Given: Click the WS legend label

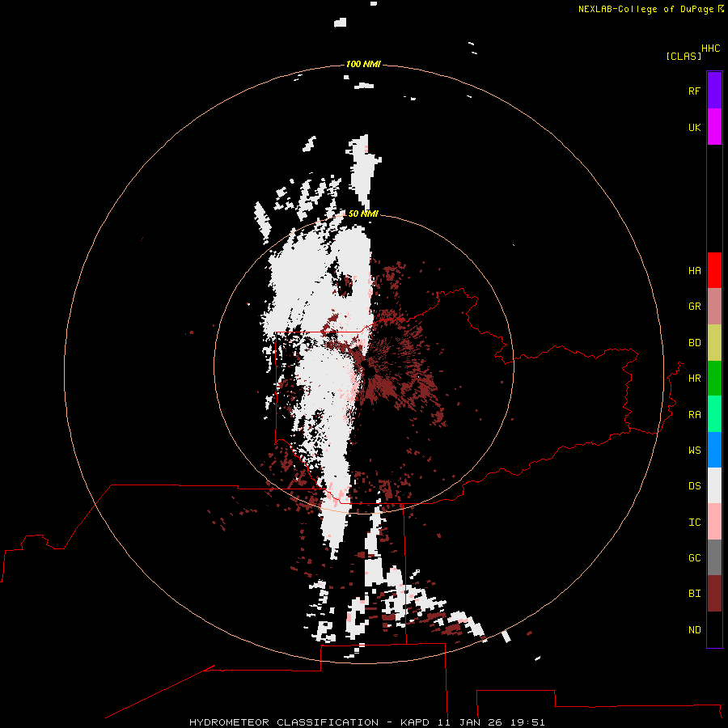Looking at the screenshot, I should point(694,451).
